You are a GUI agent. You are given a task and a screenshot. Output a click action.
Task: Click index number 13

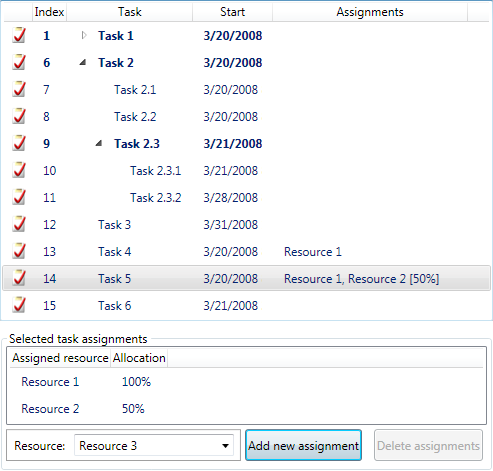coord(49,252)
